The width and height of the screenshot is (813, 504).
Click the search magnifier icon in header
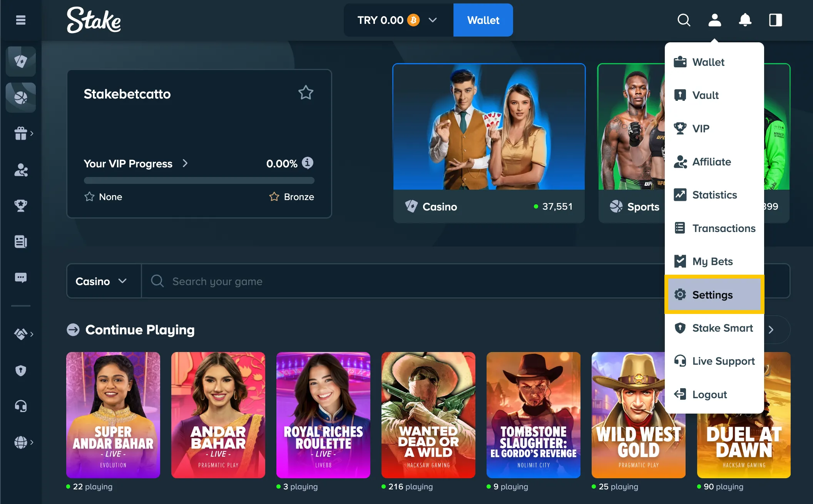pyautogui.click(x=684, y=20)
